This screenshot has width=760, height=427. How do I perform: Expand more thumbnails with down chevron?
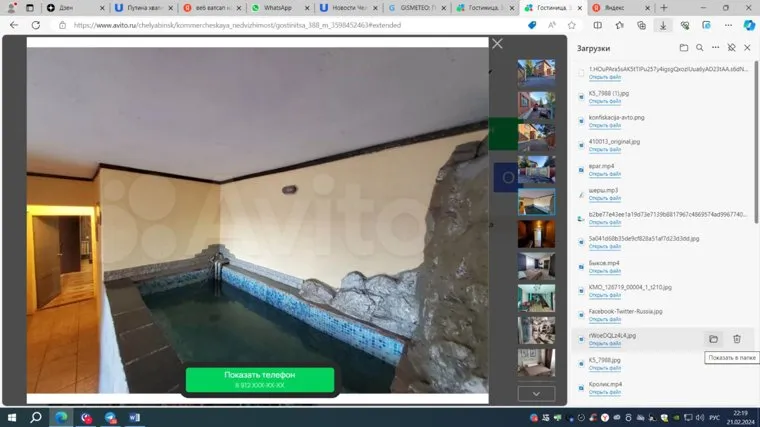[x=536, y=394]
